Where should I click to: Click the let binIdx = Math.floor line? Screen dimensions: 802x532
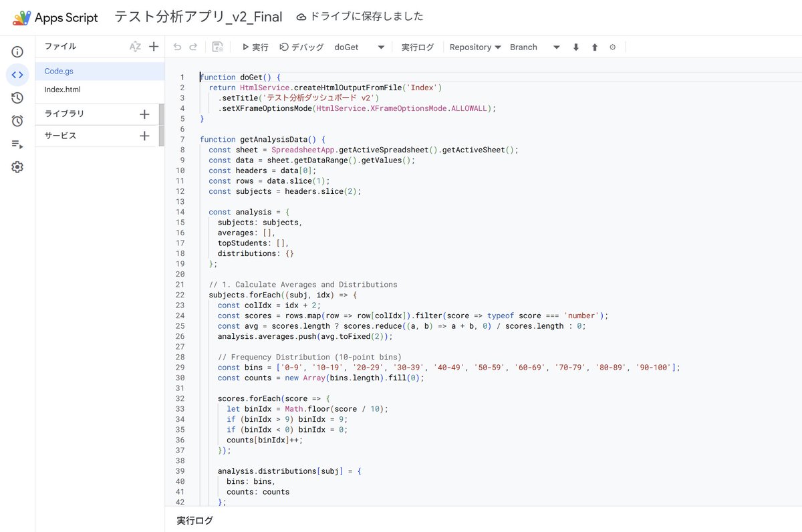pyautogui.click(x=307, y=408)
